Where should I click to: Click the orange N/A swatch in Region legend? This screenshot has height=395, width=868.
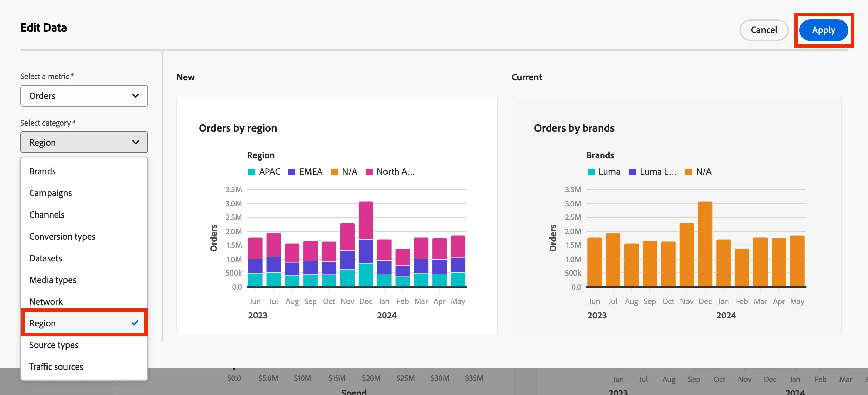coord(335,172)
